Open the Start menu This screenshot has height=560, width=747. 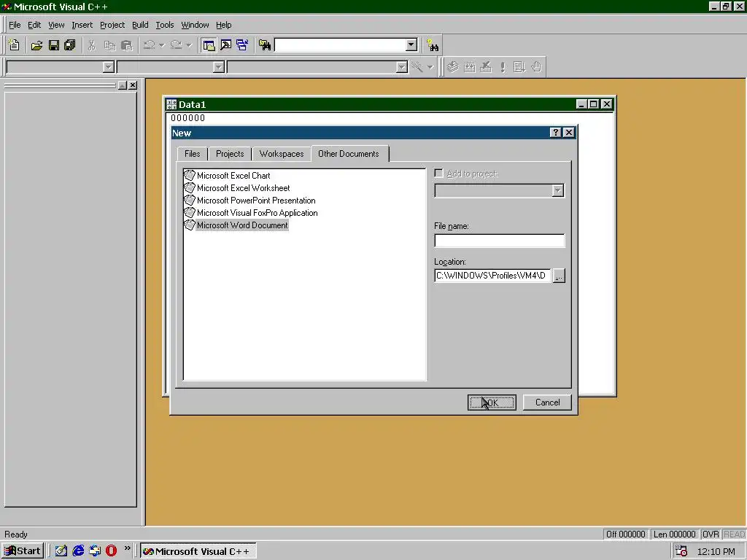click(23, 551)
